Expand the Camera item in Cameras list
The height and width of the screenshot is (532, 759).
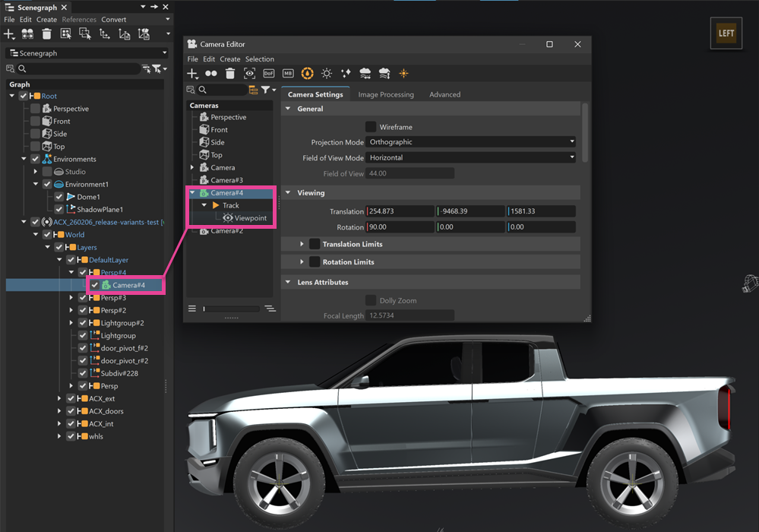coord(192,167)
